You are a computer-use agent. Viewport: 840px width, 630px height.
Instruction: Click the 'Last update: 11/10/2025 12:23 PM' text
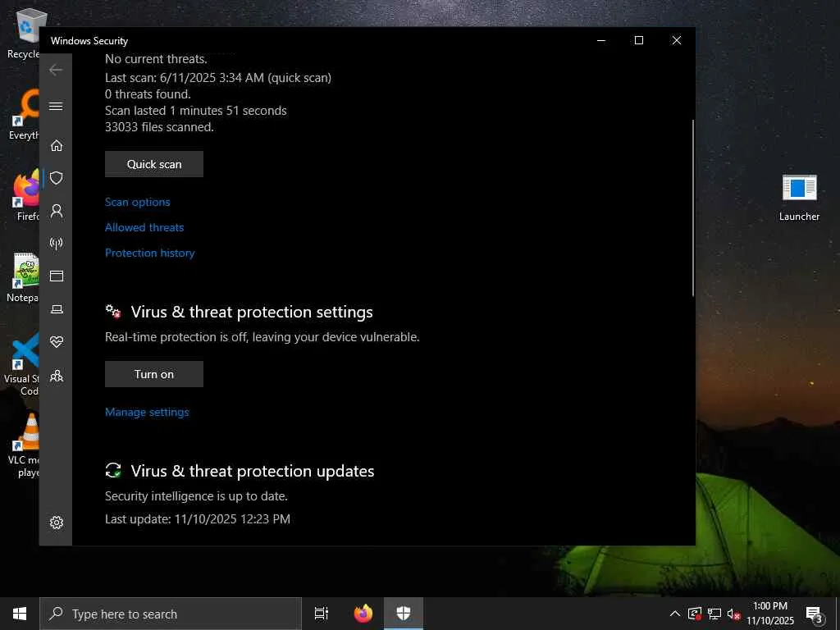tap(198, 519)
